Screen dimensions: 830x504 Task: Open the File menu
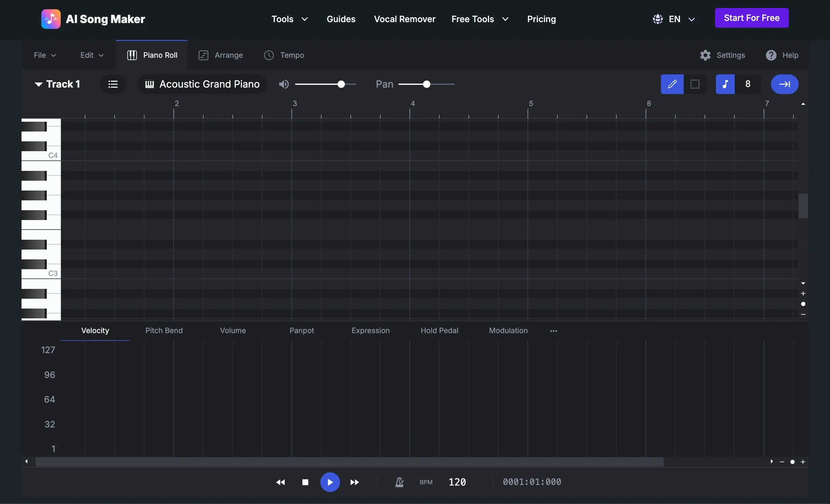coord(45,55)
